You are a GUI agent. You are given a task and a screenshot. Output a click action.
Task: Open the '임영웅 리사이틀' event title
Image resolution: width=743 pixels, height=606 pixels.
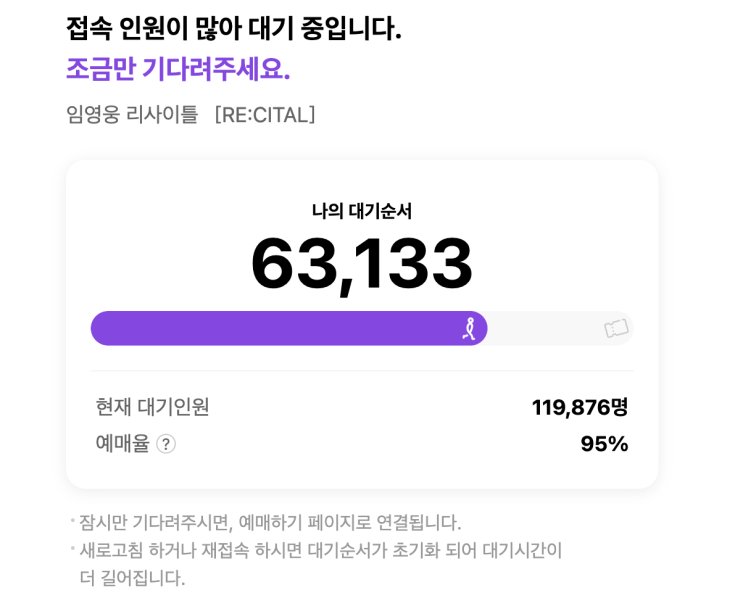[x=132, y=115]
